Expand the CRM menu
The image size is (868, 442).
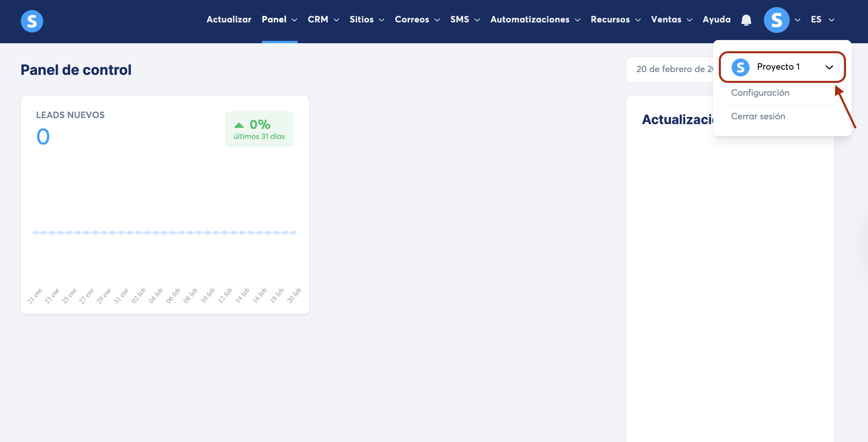pos(323,20)
